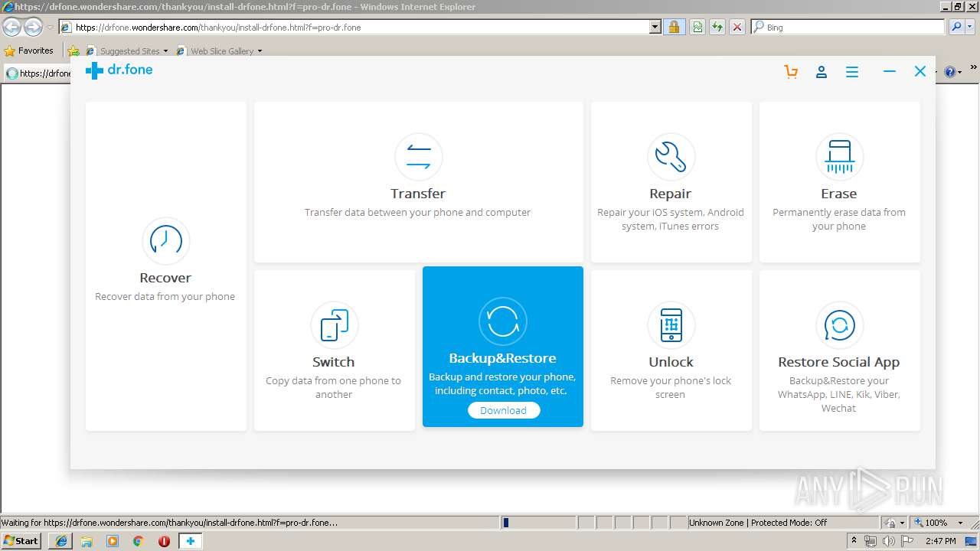Click the Transfer arrows icon
The width and height of the screenshot is (980, 551).
(x=418, y=156)
